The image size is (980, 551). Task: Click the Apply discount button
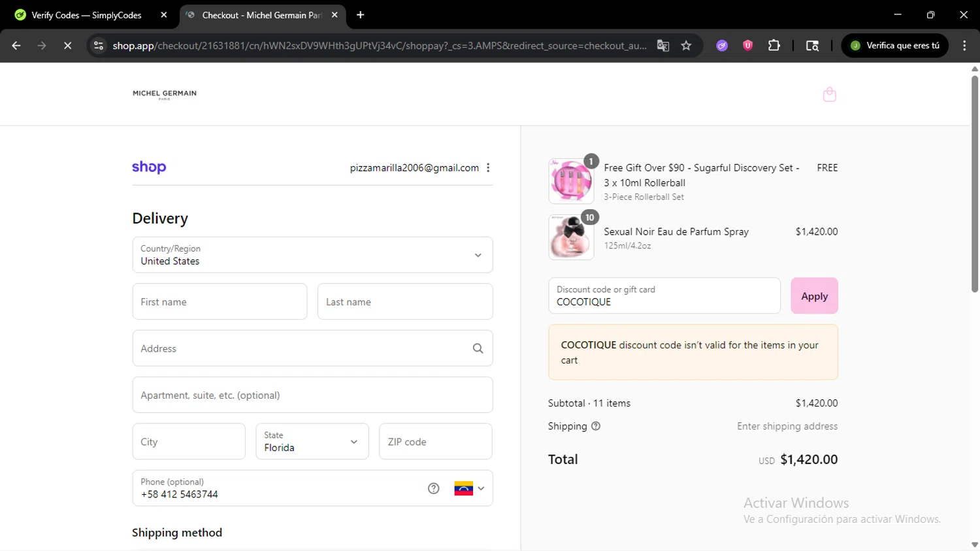pyautogui.click(x=815, y=296)
